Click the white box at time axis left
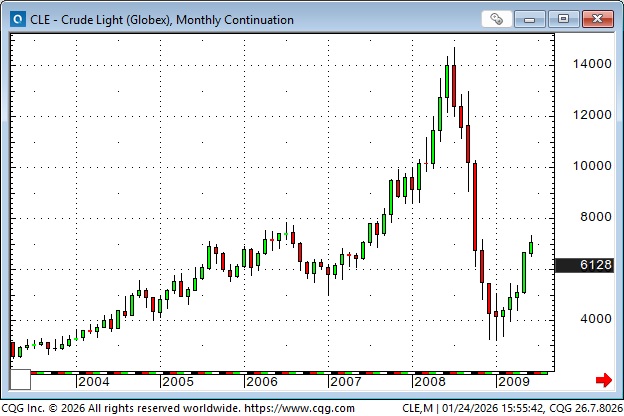 [x=21, y=380]
